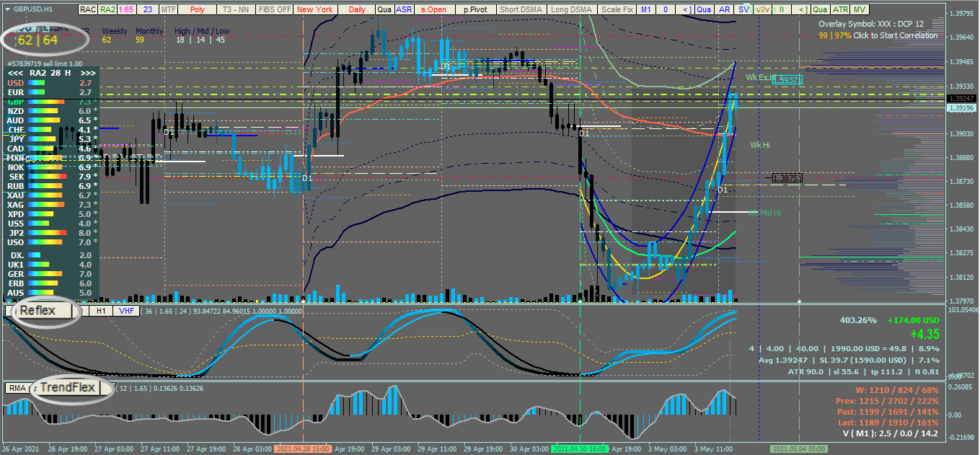Select the GER index row

pos(51,274)
